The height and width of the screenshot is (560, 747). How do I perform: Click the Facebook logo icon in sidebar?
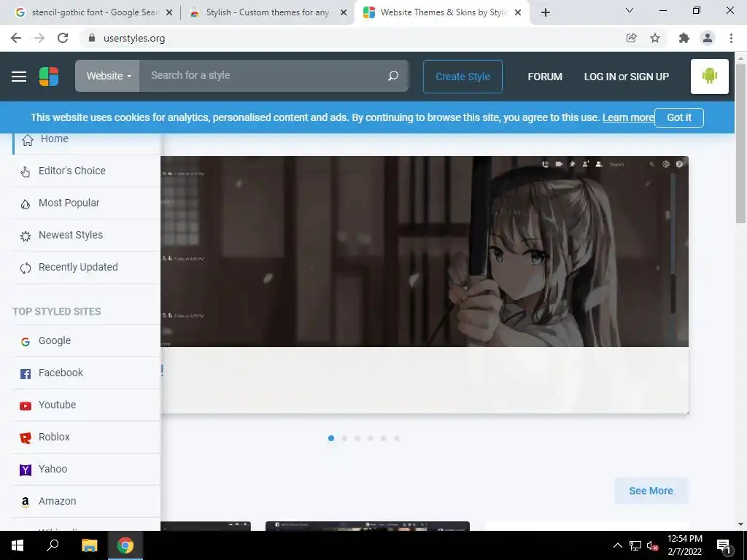pyautogui.click(x=26, y=374)
